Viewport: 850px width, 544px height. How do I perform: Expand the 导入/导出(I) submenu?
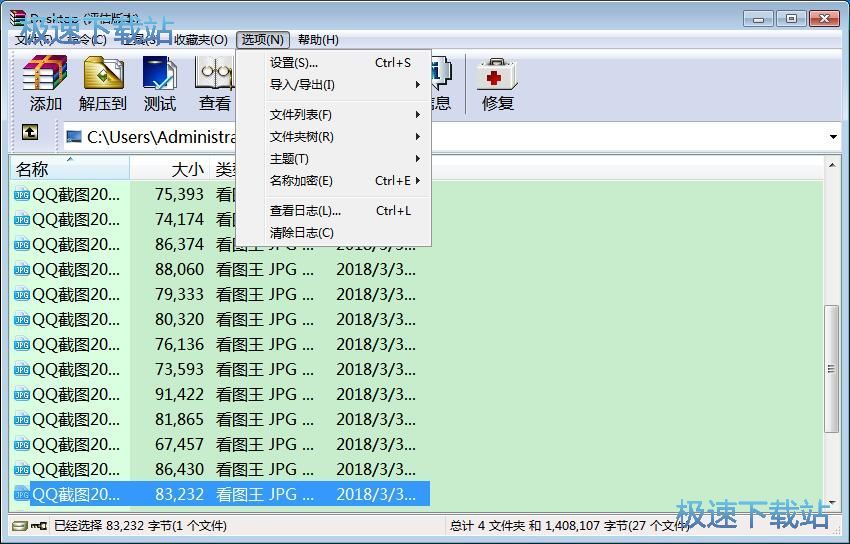coord(333,85)
